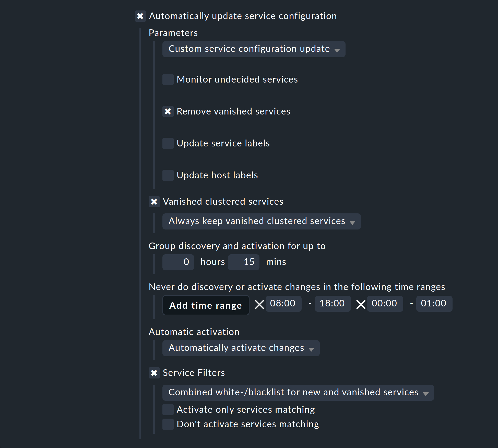Image resolution: width=498 pixels, height=448 pixels.
Task: Enable Activate only services matching
Action: tap(168, 409)
